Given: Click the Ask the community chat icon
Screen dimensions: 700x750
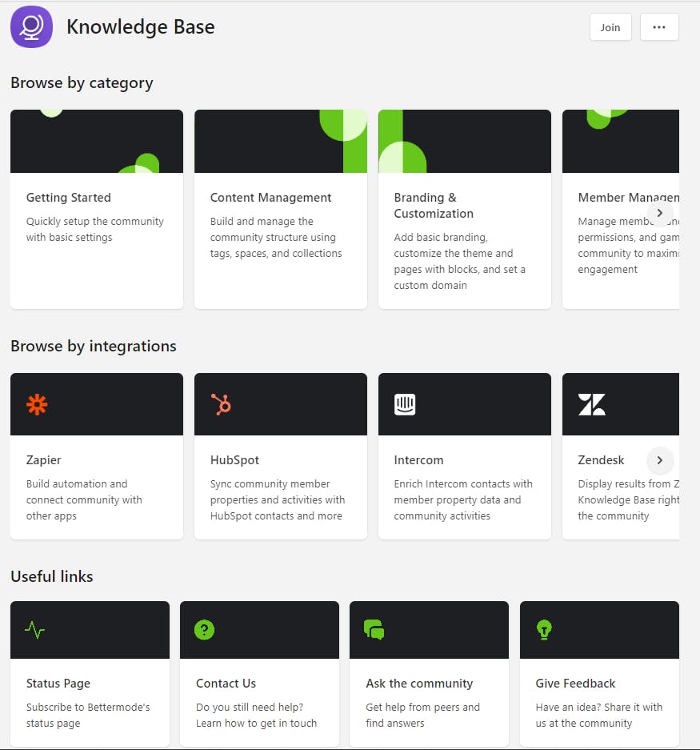Looking at the screenshot, I should pyautogui.click(x=374, y=630).
